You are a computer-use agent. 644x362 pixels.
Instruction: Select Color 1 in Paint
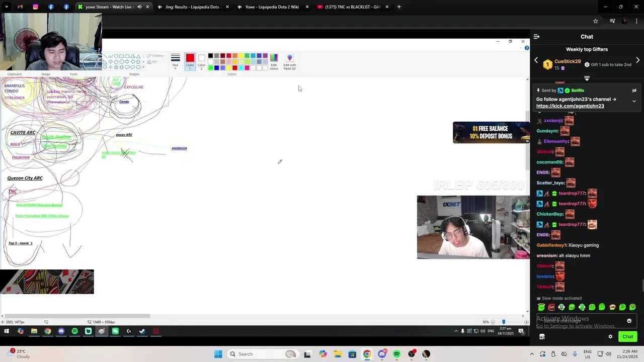tap(190, 61)
